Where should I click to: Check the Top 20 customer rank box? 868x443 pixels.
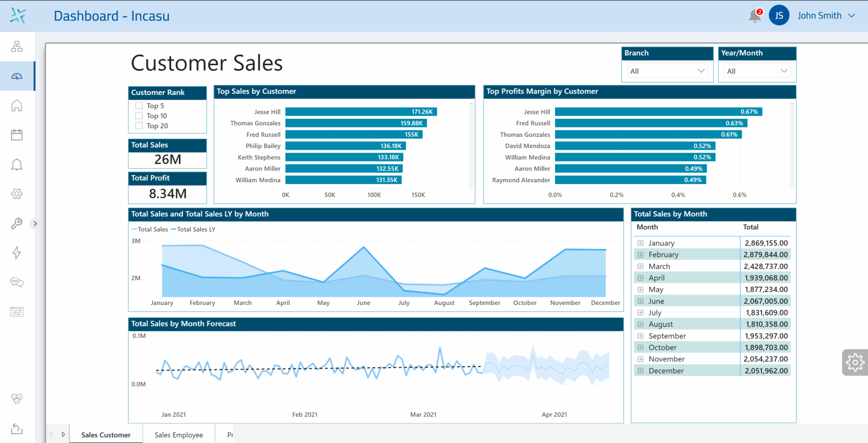coord(139,125)
